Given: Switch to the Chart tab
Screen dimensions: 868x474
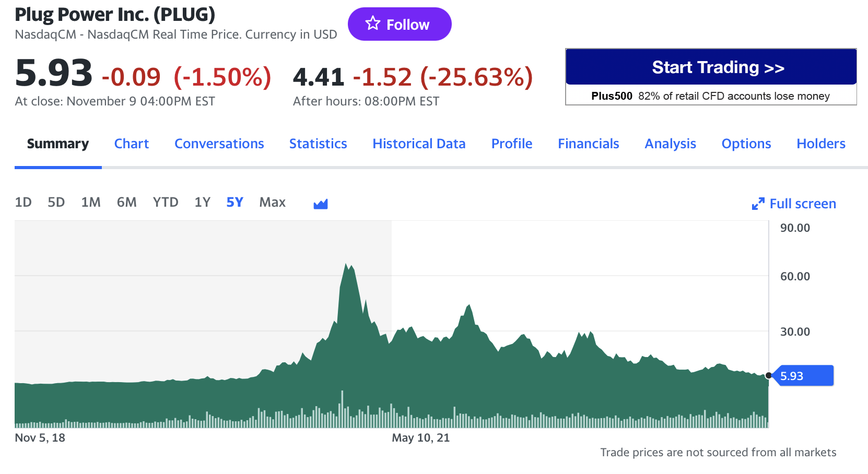Looking at the screenshot, I should pos(131,144).
